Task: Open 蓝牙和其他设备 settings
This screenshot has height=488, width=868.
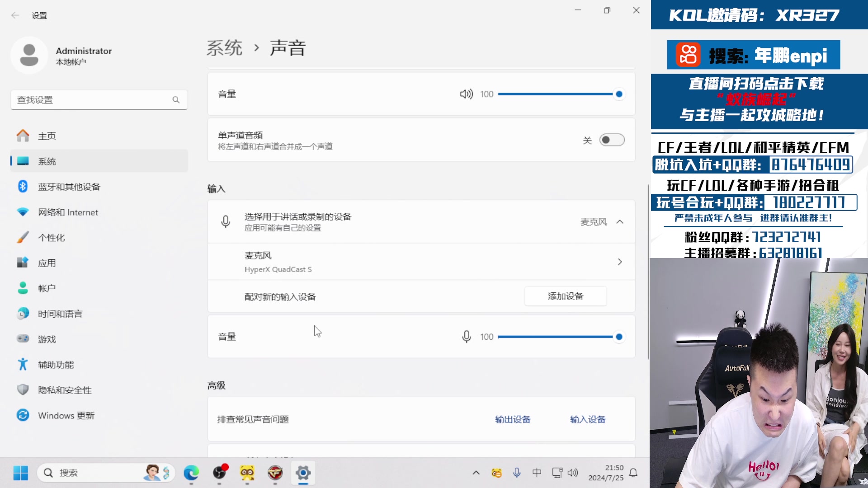Action: click(69, 186)
